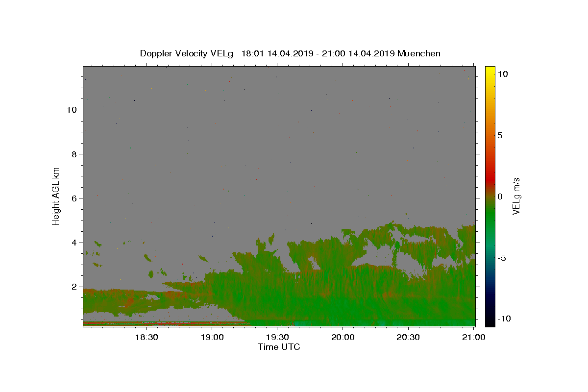Click the colorbar value 5 label
This screenshot has width=588, height=392.
pyautogui.click(x=500, y=135)
